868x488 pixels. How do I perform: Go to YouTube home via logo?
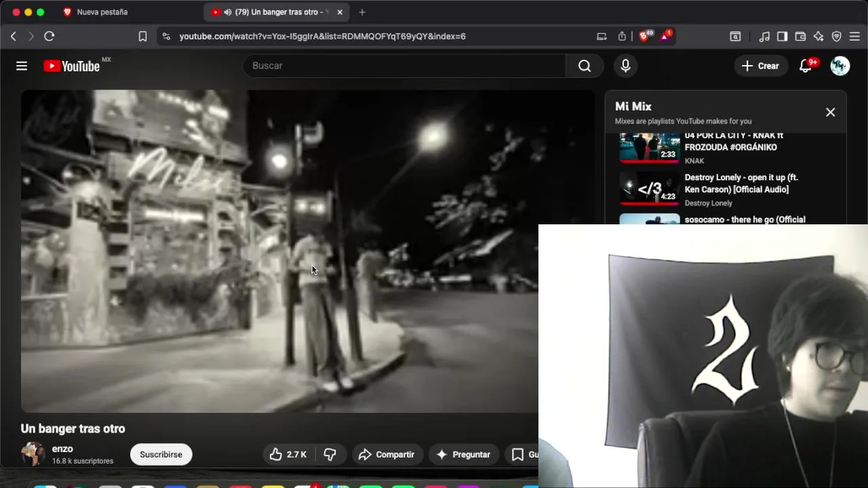click(72, 66)
